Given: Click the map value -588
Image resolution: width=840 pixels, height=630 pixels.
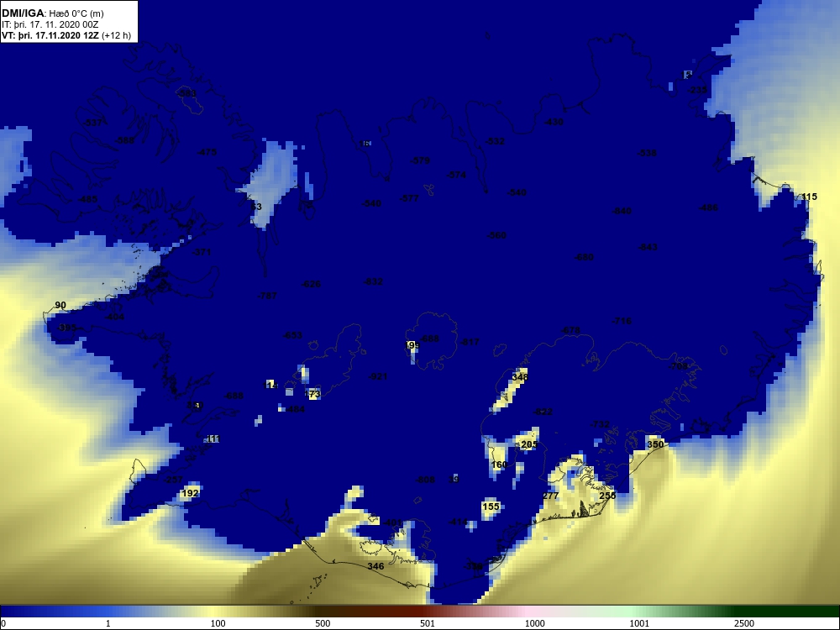Looking at the screenshot, I should tap(125, 140).
